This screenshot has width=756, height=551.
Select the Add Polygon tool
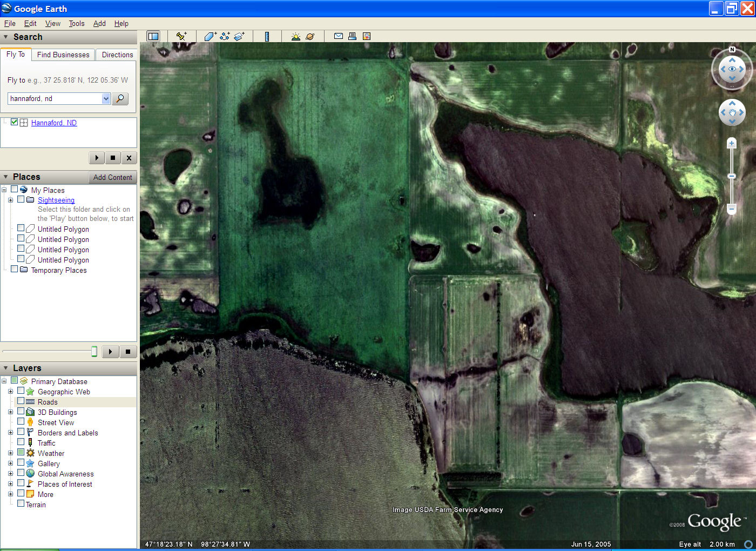pos(210,36)
